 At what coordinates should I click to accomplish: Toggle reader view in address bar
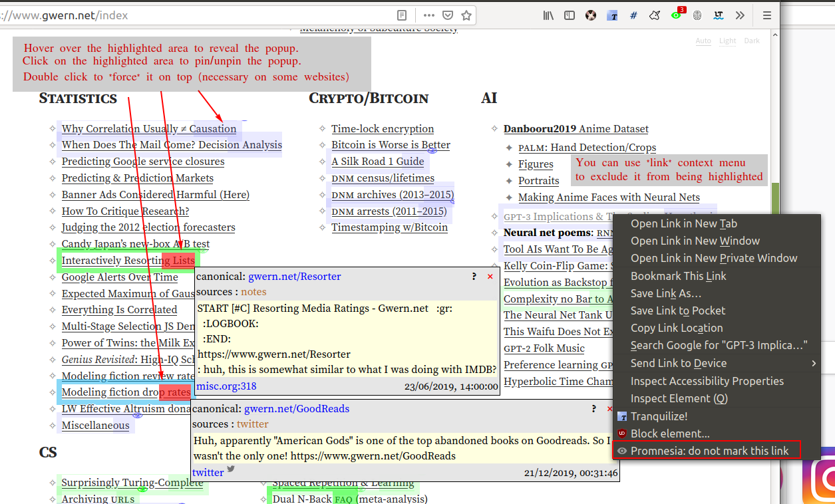pyautogui.click(x=402, y=15)
